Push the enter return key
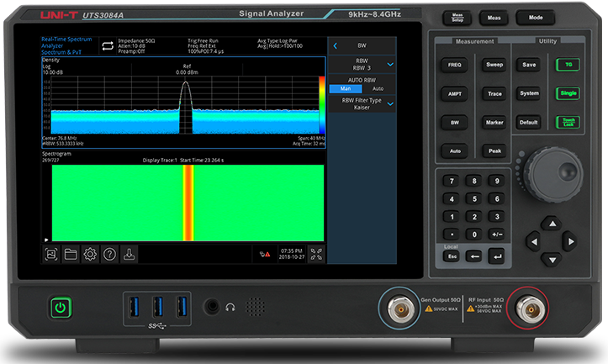 coord(497,256)
